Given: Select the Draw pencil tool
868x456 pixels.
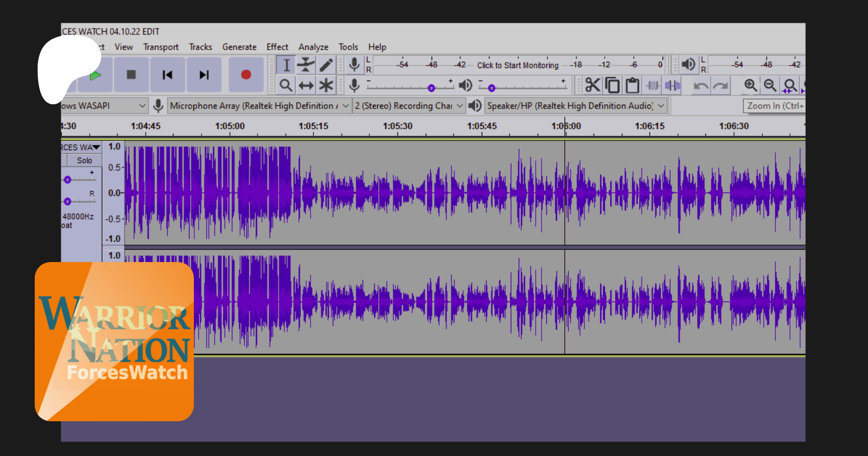Looking at the screenshot, I should tap(326, 65).
